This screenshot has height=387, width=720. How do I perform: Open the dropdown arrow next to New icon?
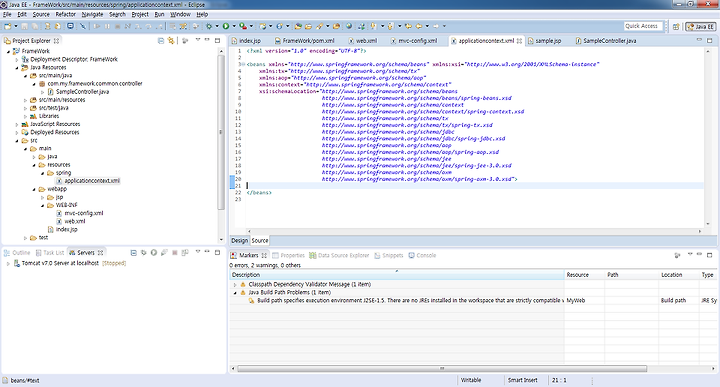[16, 26]
